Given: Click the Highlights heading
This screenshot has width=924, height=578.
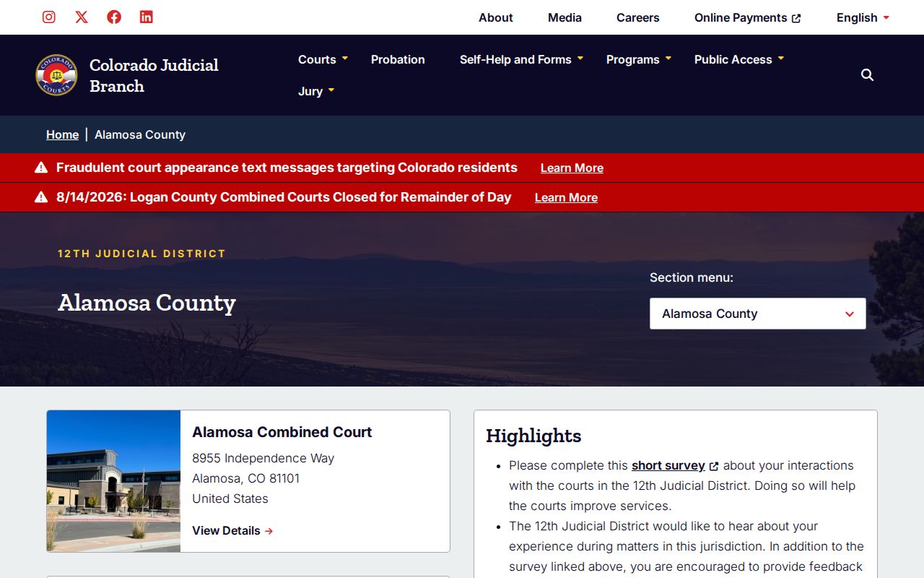Looking at the screenshot, I should (533, 436).
